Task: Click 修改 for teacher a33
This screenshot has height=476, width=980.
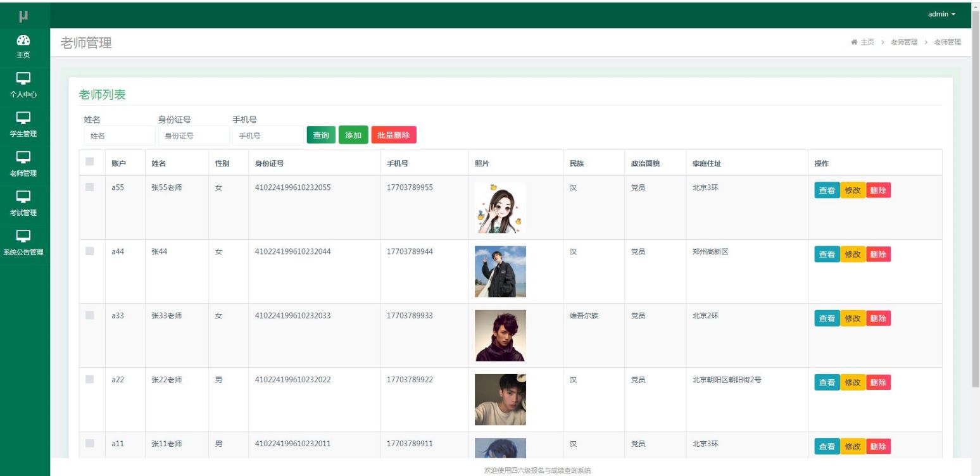Action: tap(853, 318)
